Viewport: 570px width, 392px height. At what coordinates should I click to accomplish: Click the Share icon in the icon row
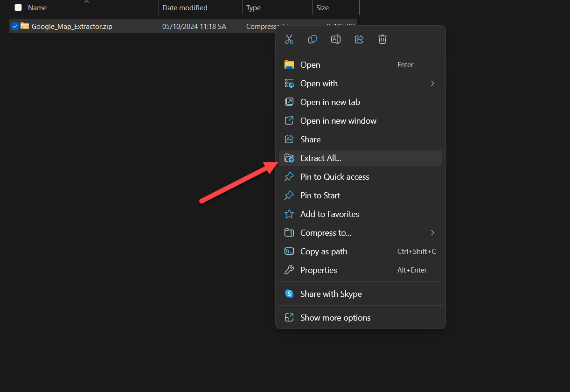pyautogui.click(x=359, y=39)
